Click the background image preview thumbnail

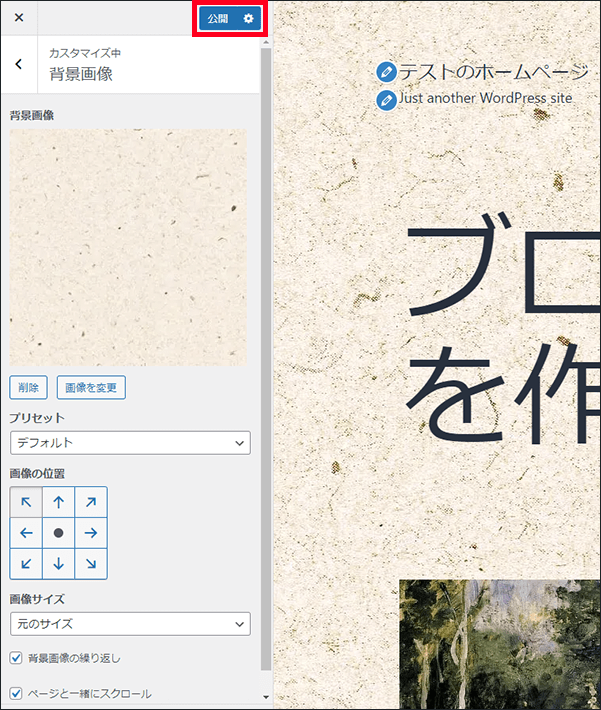[x=128, y=247]
